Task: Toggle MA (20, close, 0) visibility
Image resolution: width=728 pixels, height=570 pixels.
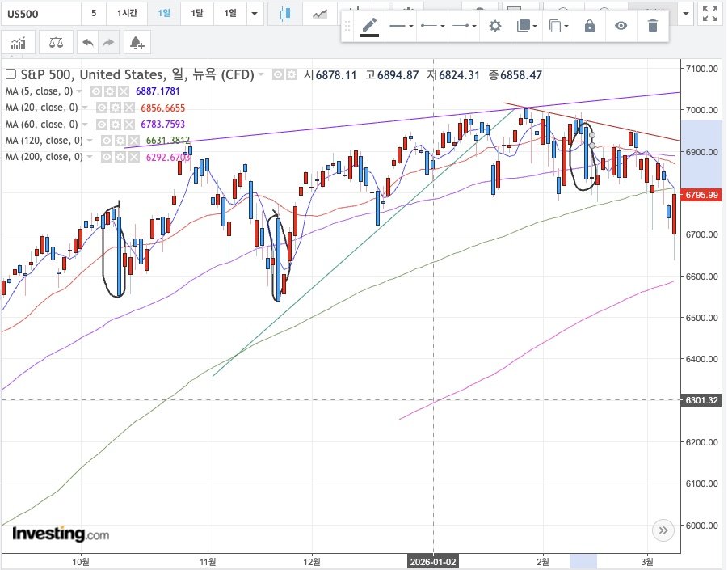Action: (x=102, y=108)
